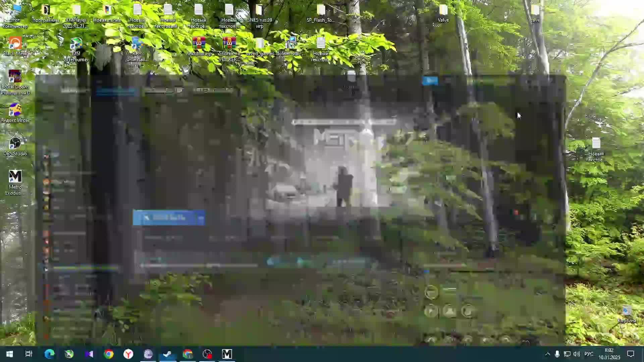Screen dimensions: 644x362
Task: Select the Revo Uninstaller shortcut
Action: point(137,49)
